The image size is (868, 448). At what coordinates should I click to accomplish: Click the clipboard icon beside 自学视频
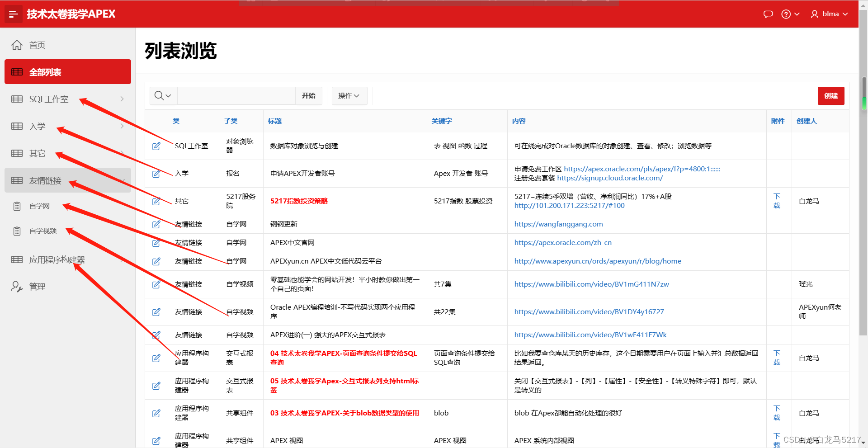(x=17, y=231)
